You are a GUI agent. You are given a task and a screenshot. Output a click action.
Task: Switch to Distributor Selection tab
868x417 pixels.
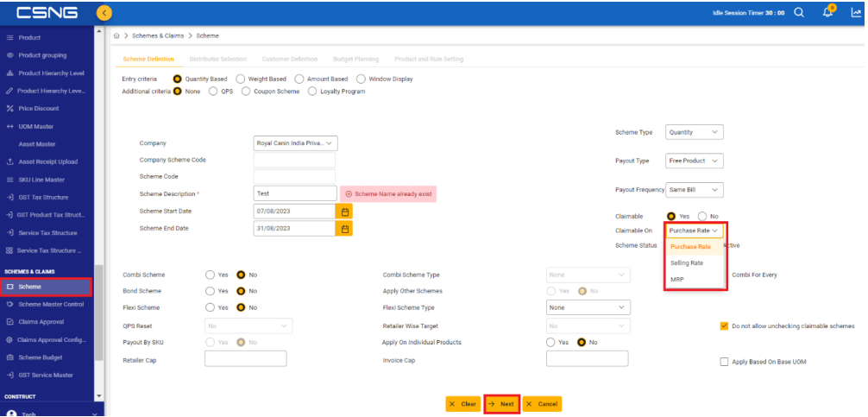tap(217, 59)
